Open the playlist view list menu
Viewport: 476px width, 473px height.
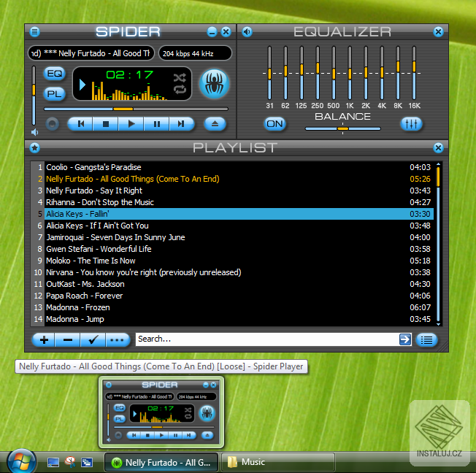426,339
